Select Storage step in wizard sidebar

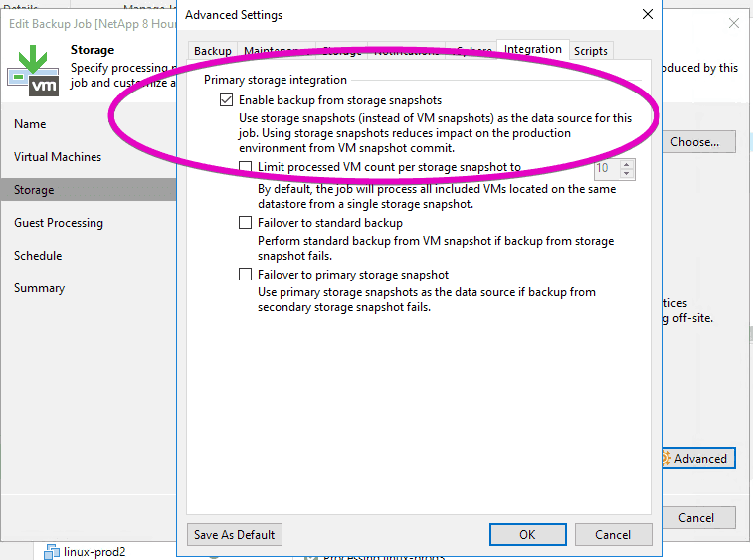89,190
